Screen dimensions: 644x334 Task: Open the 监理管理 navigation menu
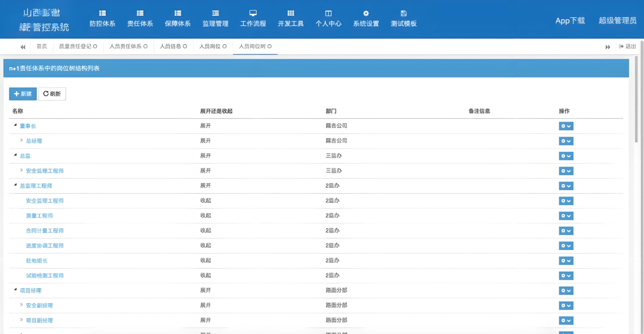coord(216,19)
